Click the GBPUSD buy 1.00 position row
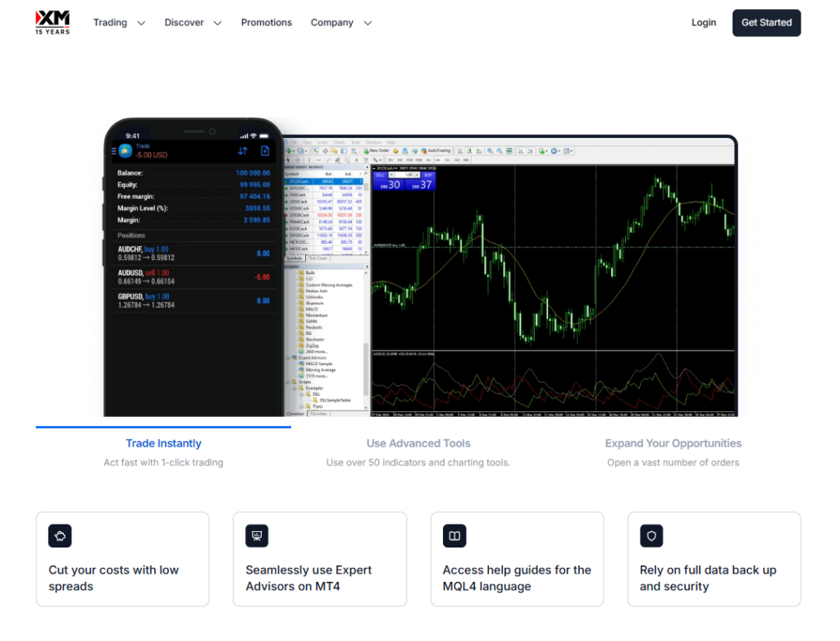The image size is (840, 641). point(194,300)
